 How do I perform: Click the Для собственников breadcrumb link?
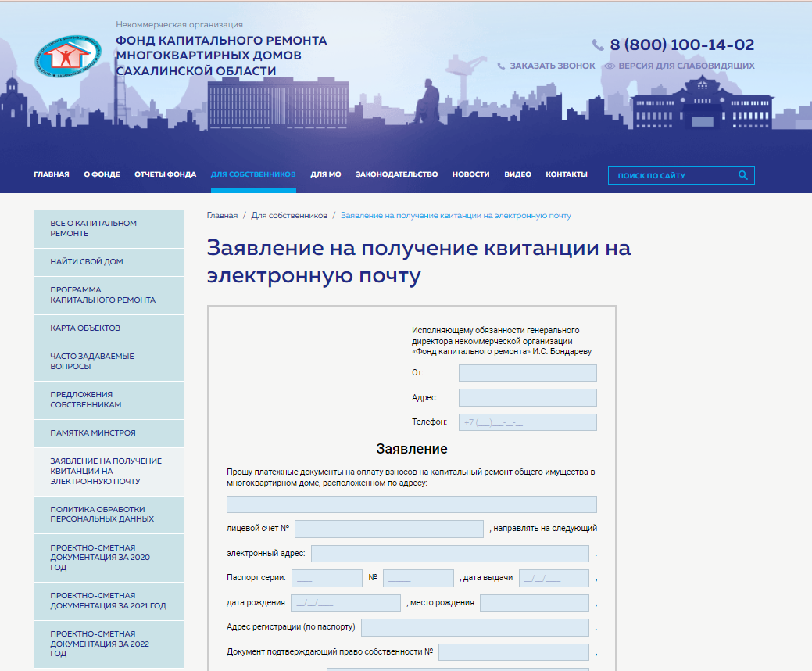click(289, 215)
